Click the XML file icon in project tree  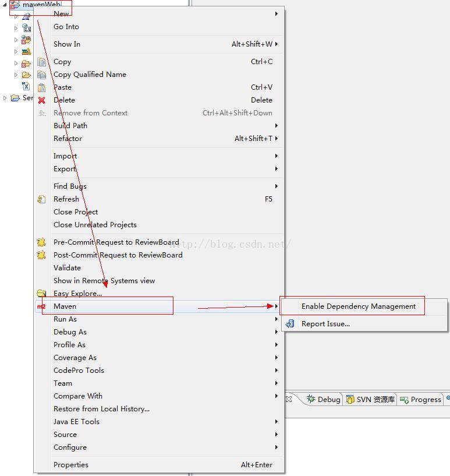click(26, 86)
